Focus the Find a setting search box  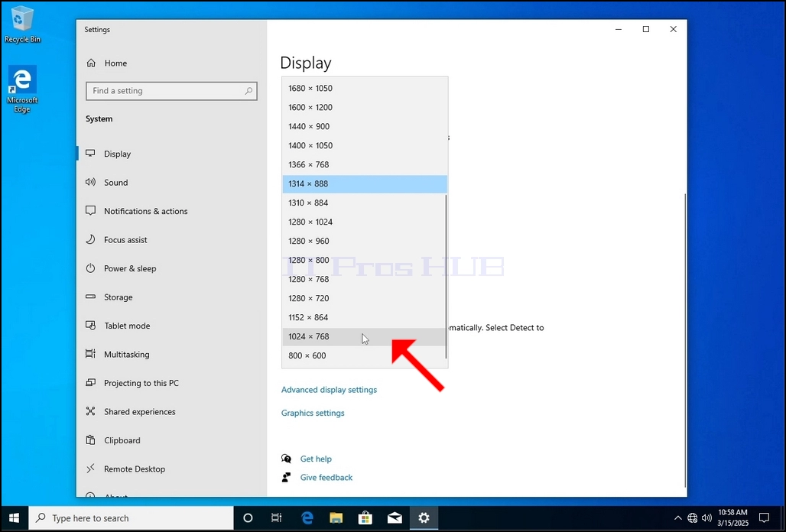pos(171,91)
